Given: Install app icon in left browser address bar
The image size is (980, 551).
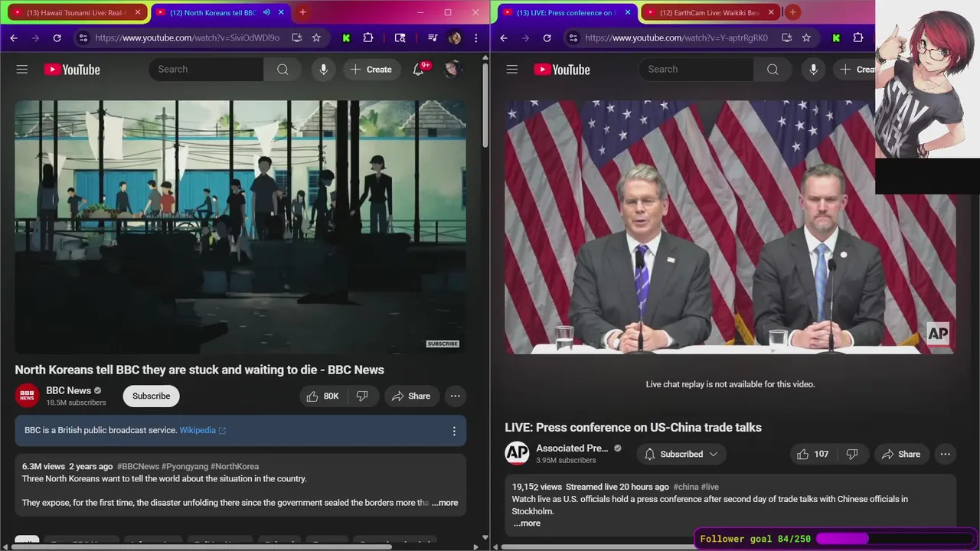Looking at the screenshot, I should [x=297, y=37].
